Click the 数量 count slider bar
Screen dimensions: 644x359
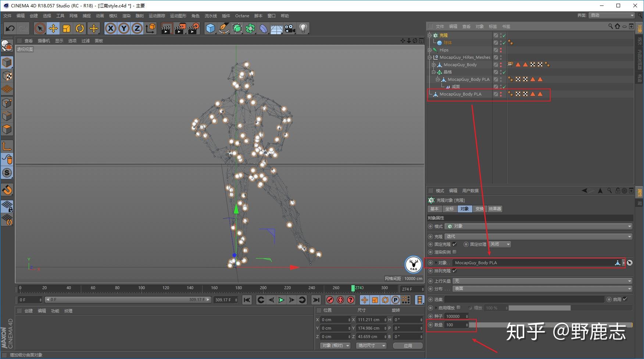click(x=551, y=325)
